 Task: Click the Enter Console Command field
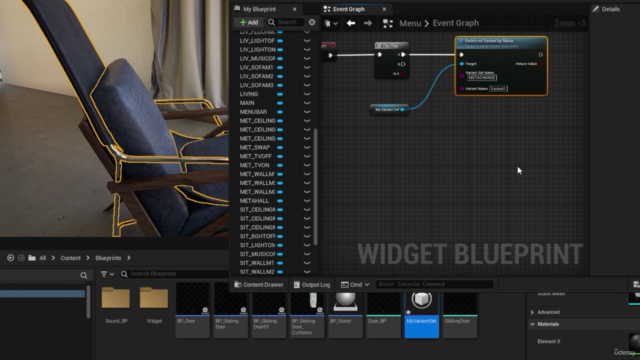[x=434, y=284]
